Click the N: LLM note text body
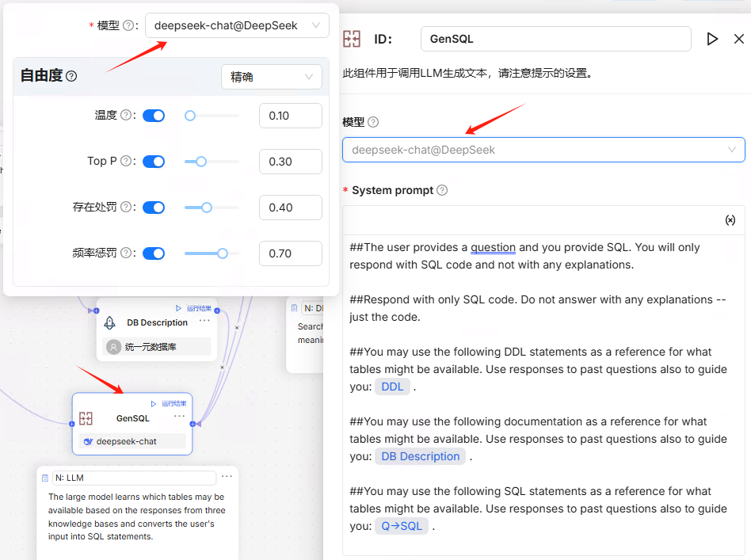The image size is (751, 560). point(137,517)
